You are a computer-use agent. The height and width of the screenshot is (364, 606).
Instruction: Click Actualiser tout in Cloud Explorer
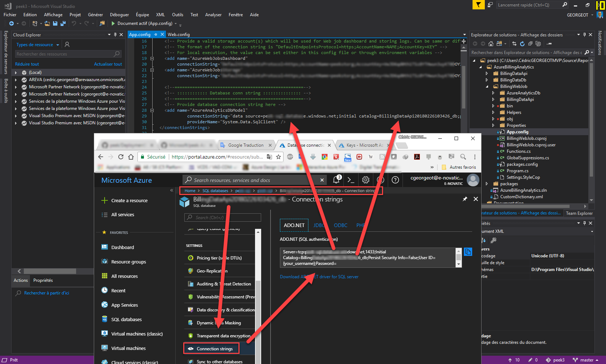tap(108, 64)
